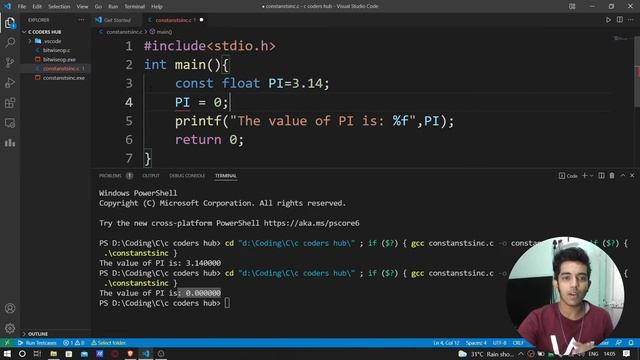The image size is (640, 360).
Task: Open the Manage gear icon
Action: point(10,328)
